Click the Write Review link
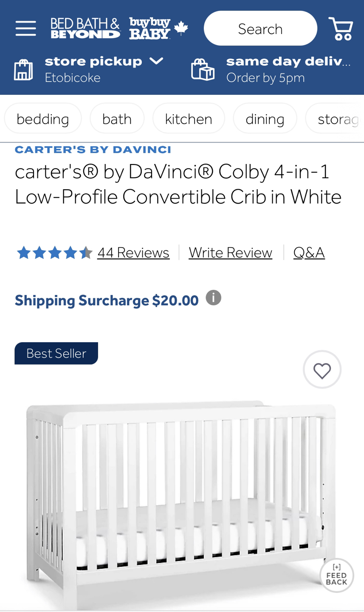 click(230, 252)
